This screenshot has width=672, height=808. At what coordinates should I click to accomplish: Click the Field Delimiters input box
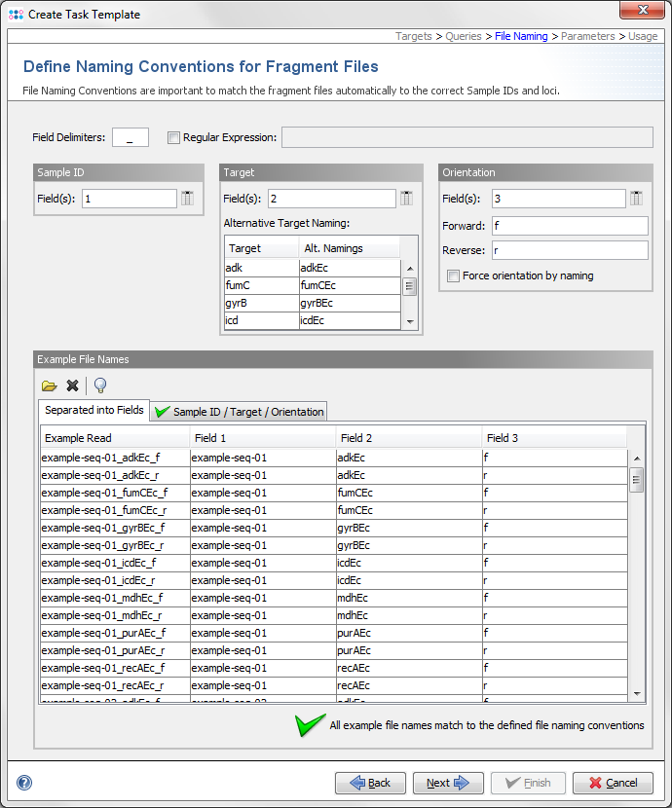point(131,137)
